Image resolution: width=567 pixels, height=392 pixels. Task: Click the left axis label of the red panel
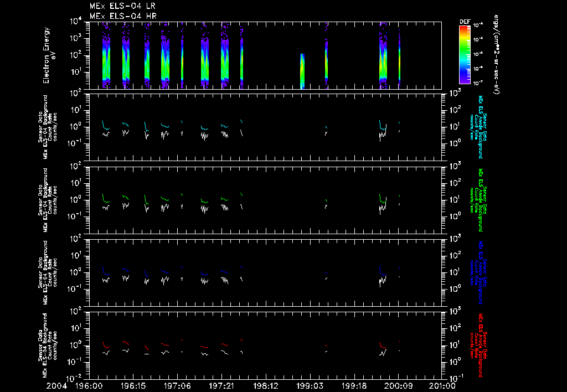tap(48, 345)
